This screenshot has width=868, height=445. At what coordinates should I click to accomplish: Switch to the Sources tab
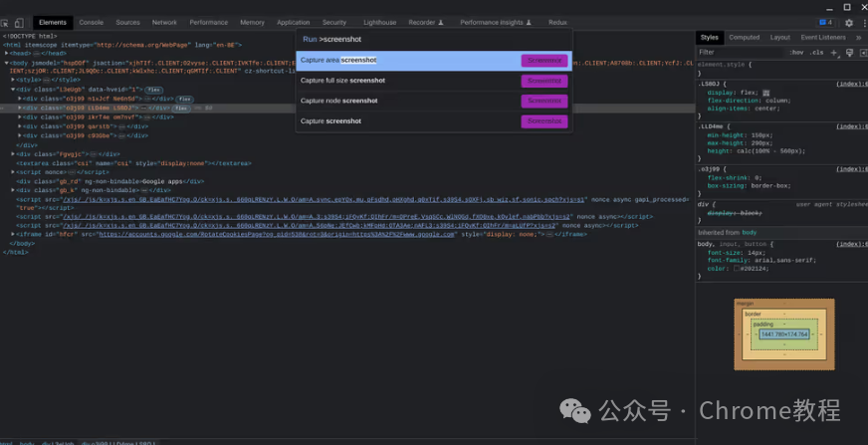pos(127,23)
